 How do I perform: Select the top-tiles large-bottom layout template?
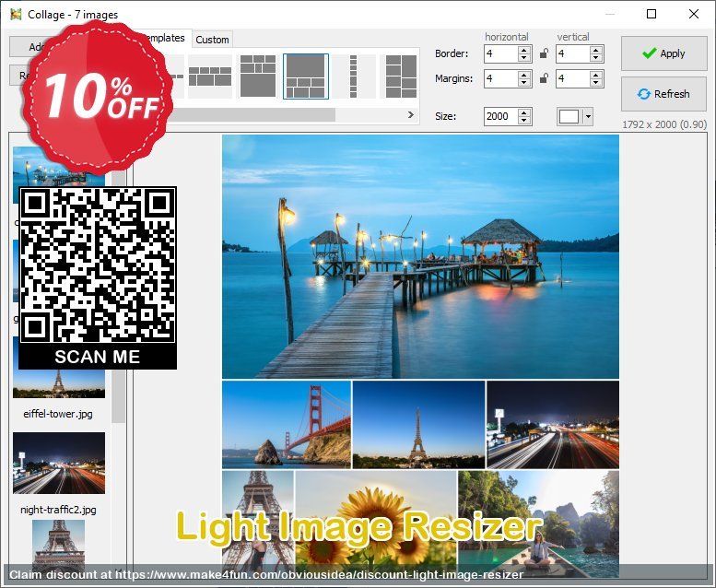(258, 76)
